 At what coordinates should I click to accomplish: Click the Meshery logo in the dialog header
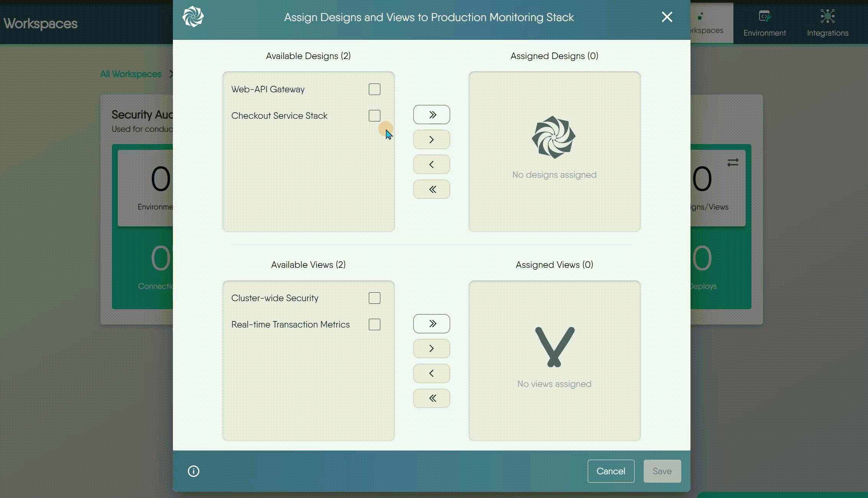click(x=193, y=17)
